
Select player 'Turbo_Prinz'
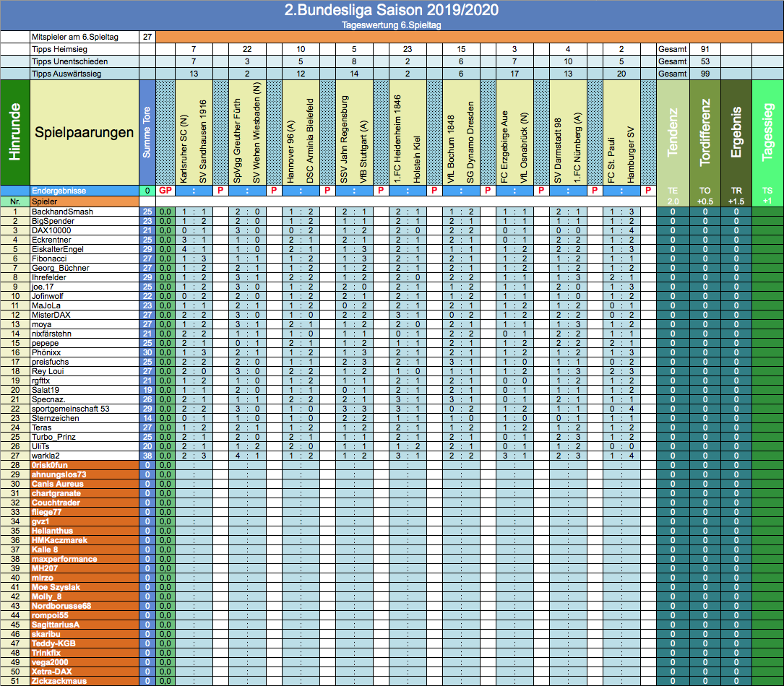85,437
